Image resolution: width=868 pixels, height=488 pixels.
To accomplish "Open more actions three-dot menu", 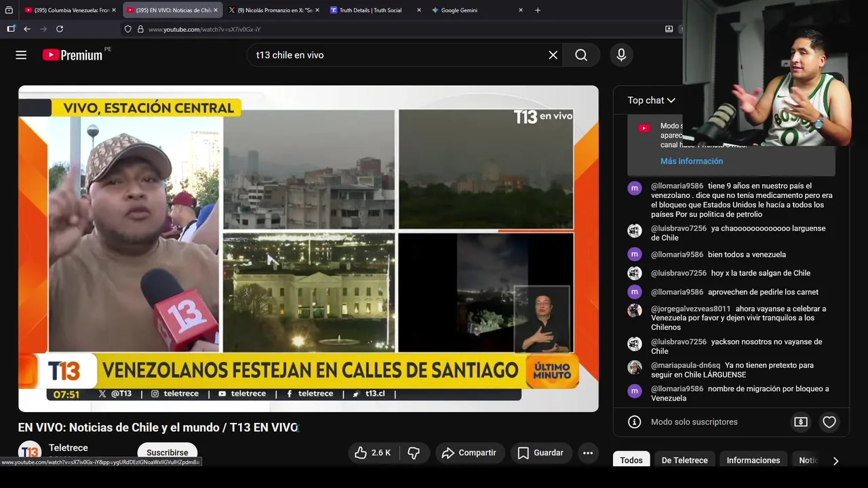I will pyautogui.click(x=588, y=453).
